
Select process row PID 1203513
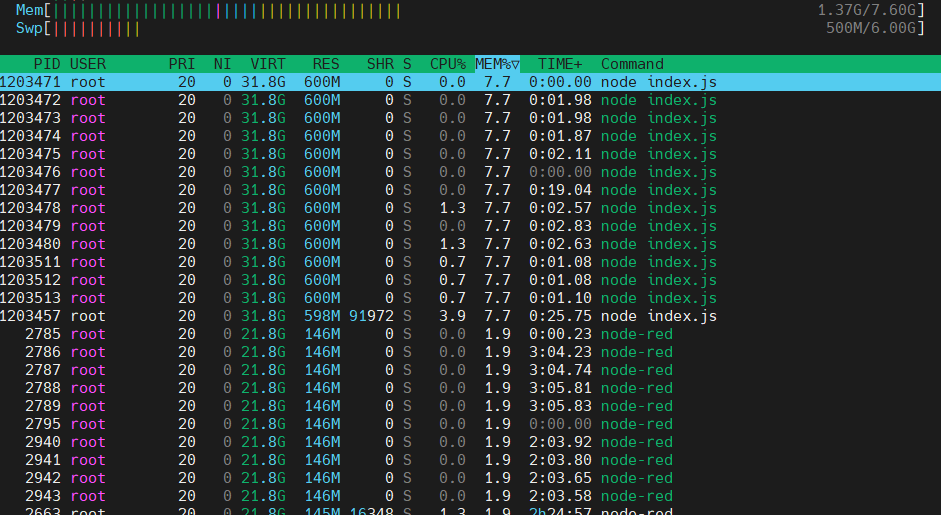(x=470, y=298)
